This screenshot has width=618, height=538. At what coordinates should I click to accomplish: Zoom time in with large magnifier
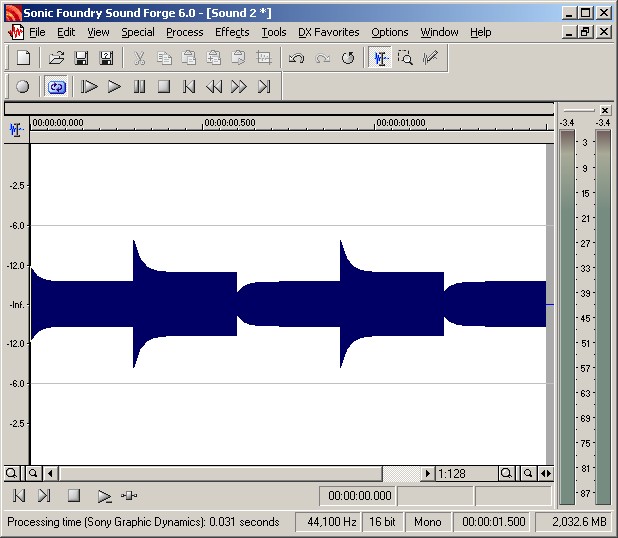tap(506, 473)
